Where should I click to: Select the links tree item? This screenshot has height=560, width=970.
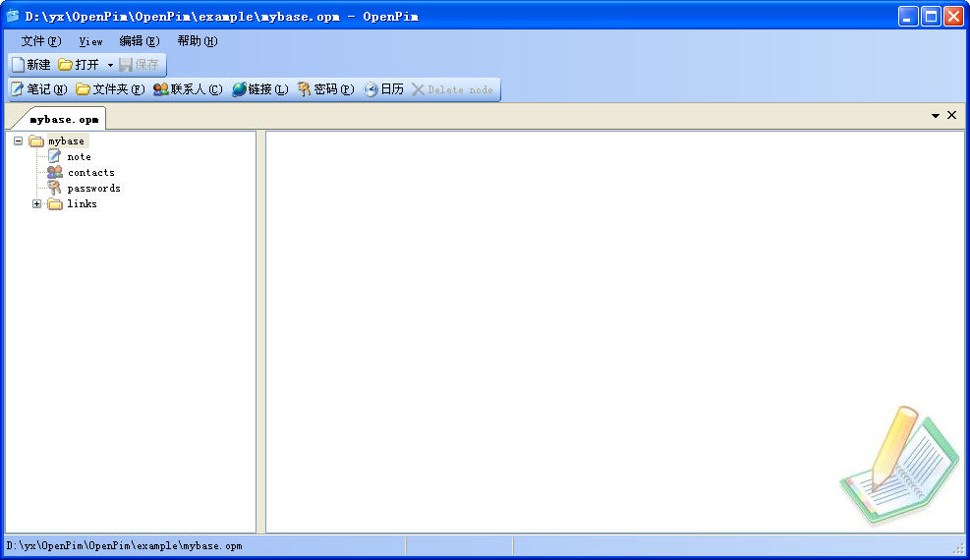pyautogui.click(x=83, y=204)
